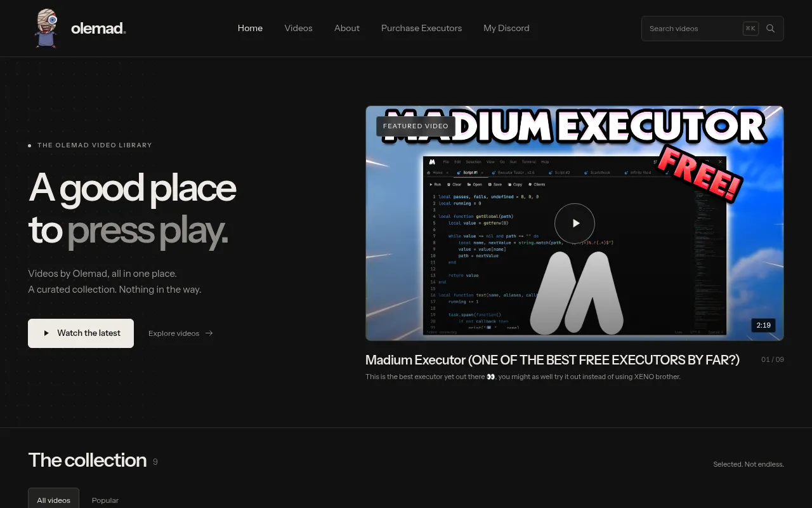Open the Madium Executor featured thumbnail
Viewport: 812px width, 508px height.
[x=575, y=224]
